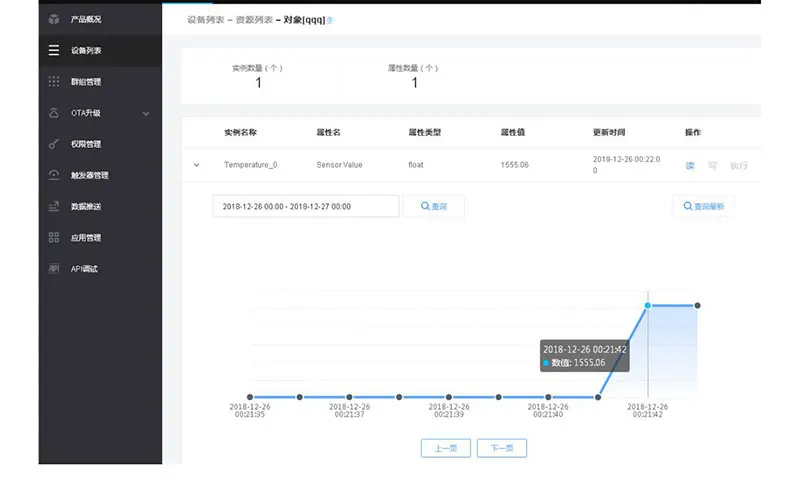Select the chart point at 00:21:37

pyautogui.click(x=349, y=397)
